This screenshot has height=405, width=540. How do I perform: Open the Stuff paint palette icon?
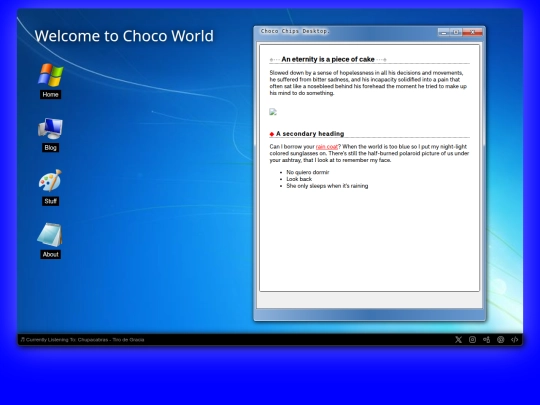pos(50,180)
